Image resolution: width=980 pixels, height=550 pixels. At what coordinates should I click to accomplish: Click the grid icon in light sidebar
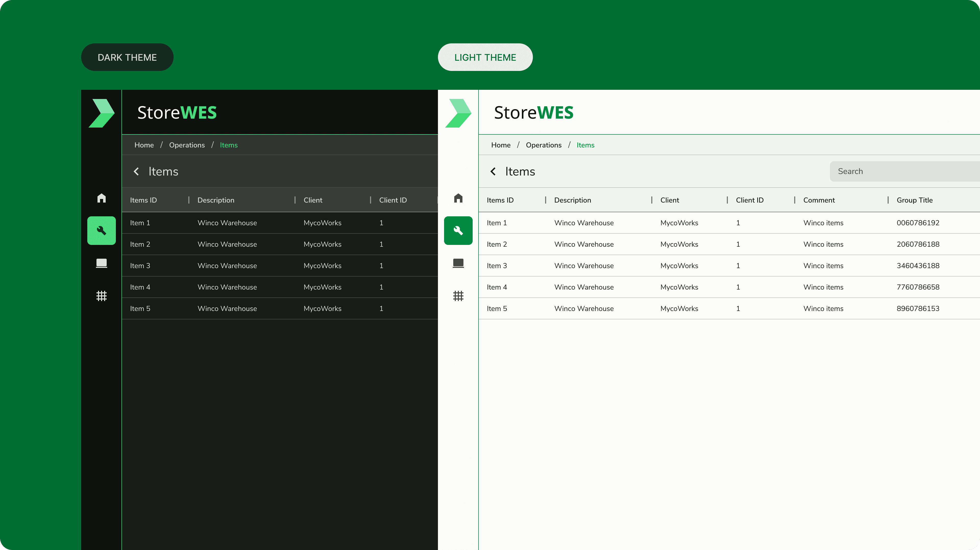458,296
